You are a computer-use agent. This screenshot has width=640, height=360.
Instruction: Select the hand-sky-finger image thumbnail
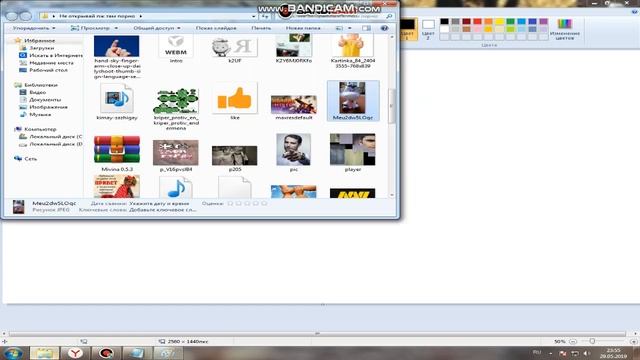117,46
